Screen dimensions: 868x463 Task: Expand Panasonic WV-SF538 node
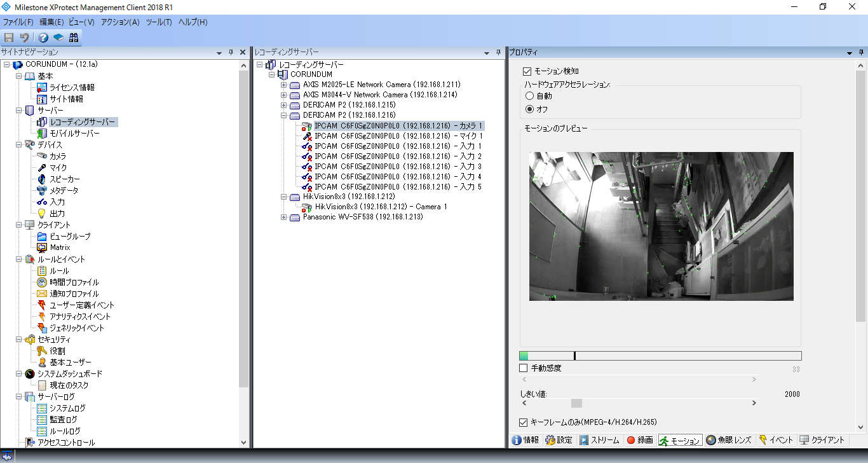pyautogui.click(x=284, y=218)
